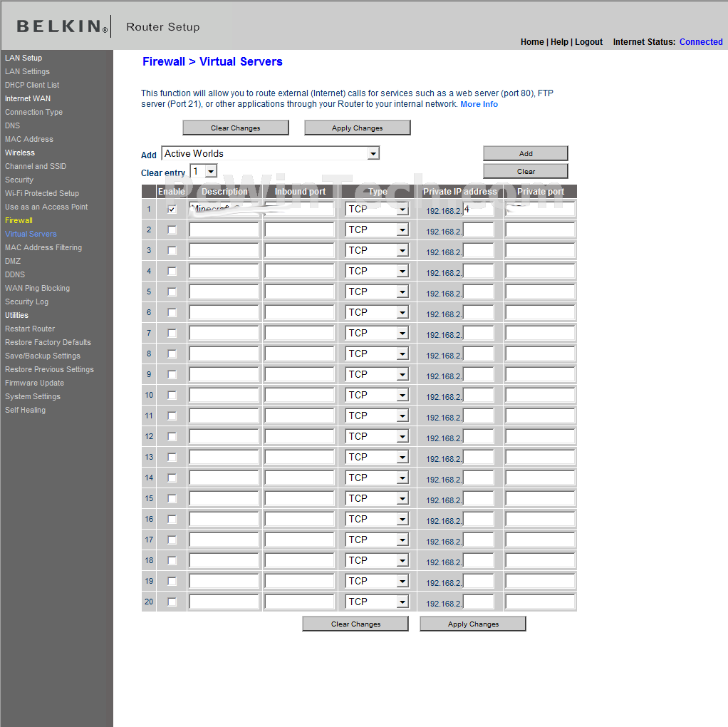Go to DHCP Client List
Viewport: 728px width, 727px height.
(x=32, y=85)
